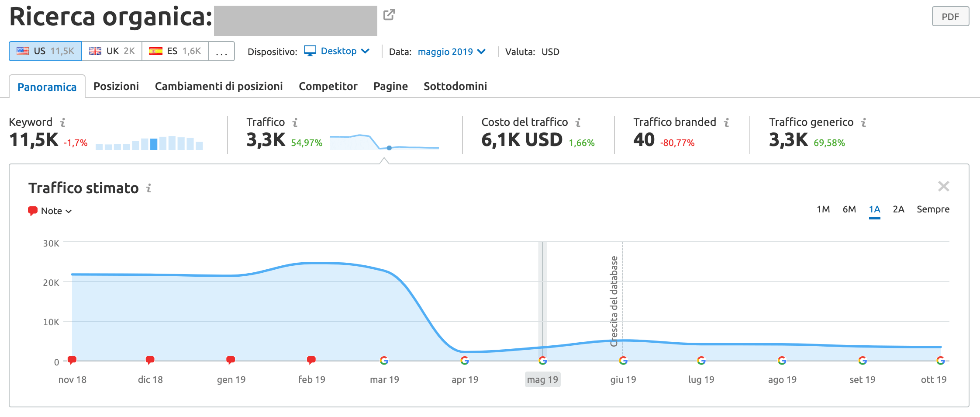Viewport: 980px width, 417px height.
Task: Click the Crescita del database marker line
Action: point(623,301)
